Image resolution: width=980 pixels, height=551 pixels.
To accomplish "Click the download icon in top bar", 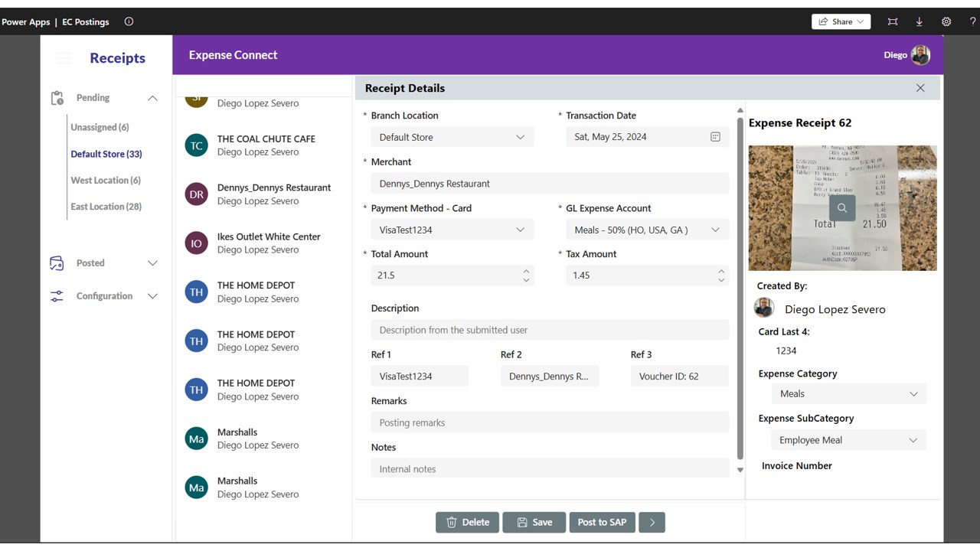I will tap(920, 21).
